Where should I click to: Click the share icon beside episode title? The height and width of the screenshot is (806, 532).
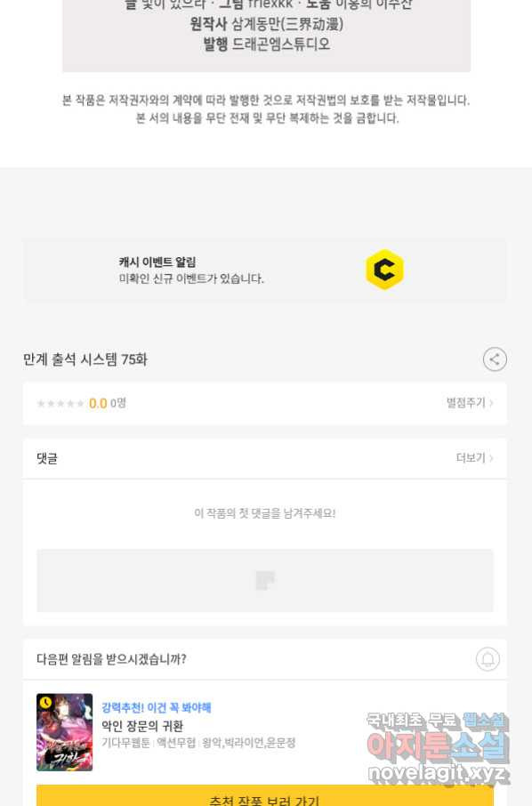495,359
